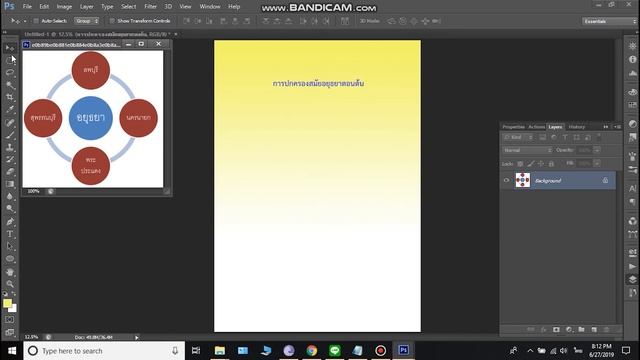Image resolution: width=640 pixels, height=360 pixels.
Task: Open the File menu
Action: pos(27,7)
